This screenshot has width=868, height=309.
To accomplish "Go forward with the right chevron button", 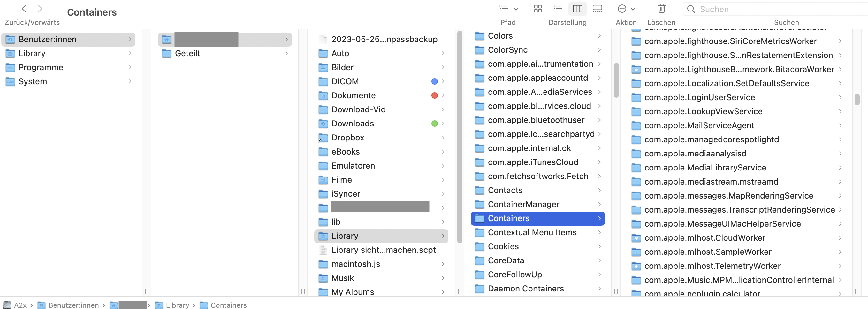I will (x=40, y=9).
